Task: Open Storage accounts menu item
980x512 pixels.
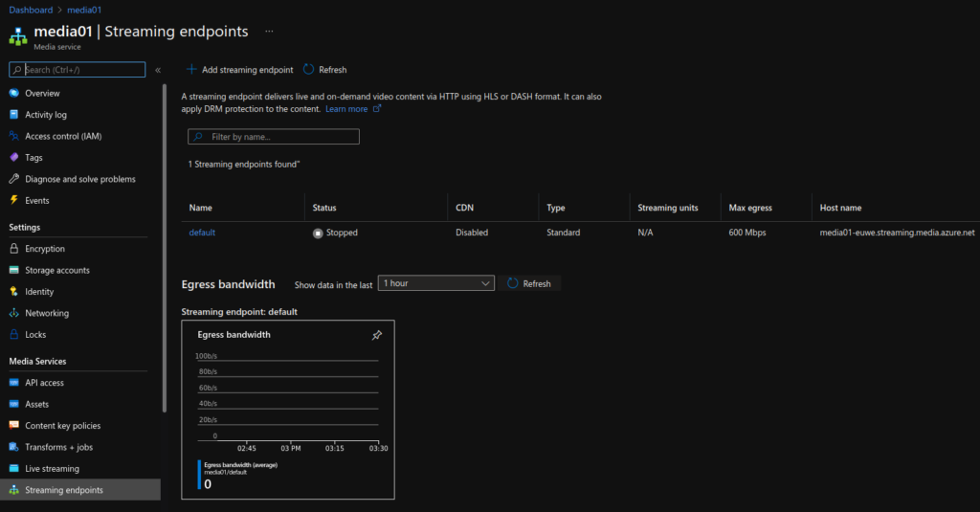Action: tap(57, 270)
